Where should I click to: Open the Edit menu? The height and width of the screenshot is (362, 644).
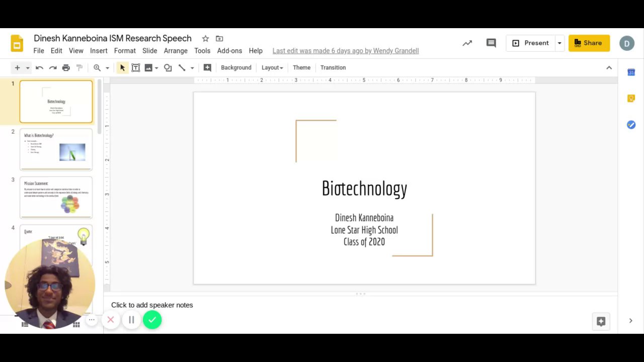[56, 51]
